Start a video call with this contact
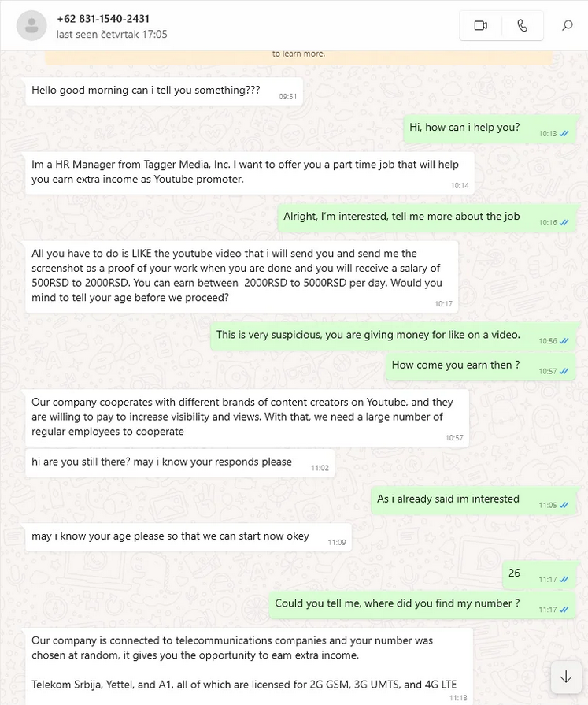 (x=481, y=26)
